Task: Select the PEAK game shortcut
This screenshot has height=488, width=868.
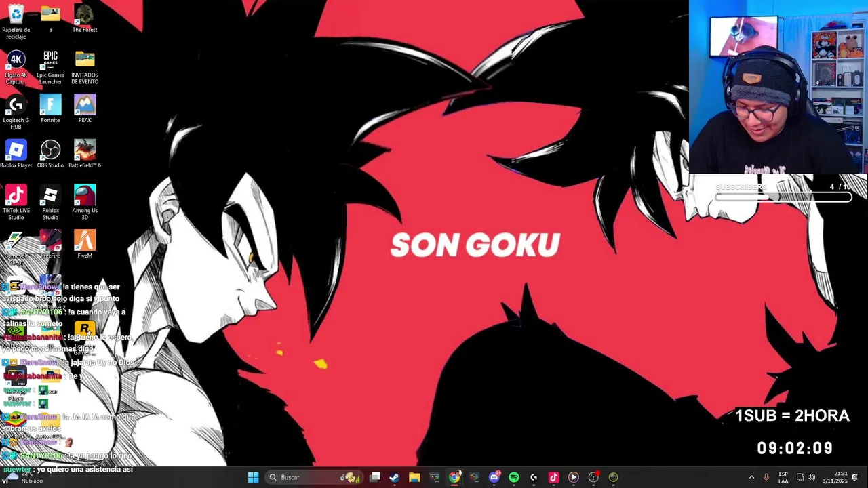Action: pyautogui.click(x=85, y=109)
